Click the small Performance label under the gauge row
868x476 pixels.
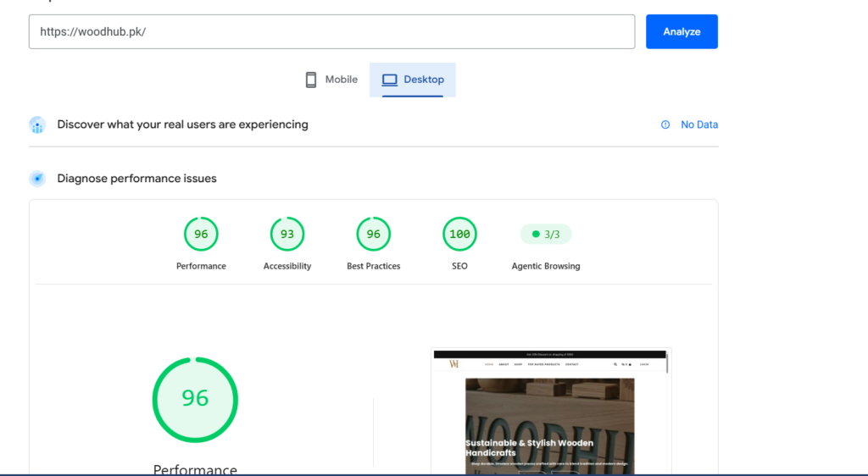[201, 266]
